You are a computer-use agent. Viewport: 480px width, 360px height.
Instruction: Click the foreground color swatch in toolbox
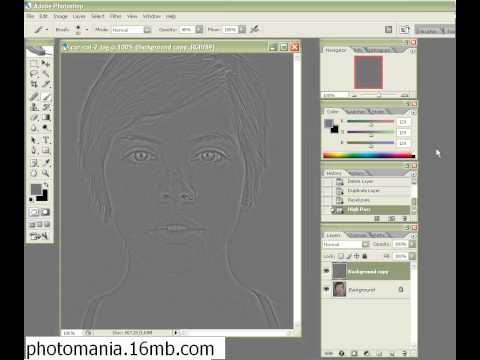click(36, 189)
